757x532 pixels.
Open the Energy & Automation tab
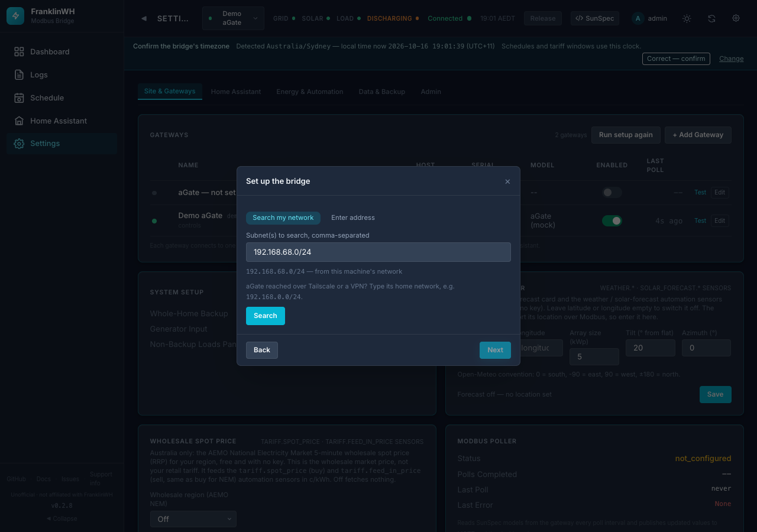[x=310, y=92]
